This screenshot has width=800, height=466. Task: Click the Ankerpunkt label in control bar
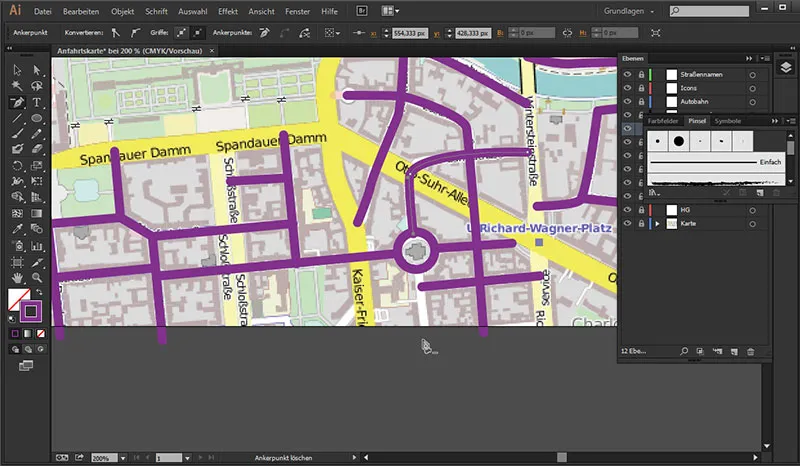(30, 33)
